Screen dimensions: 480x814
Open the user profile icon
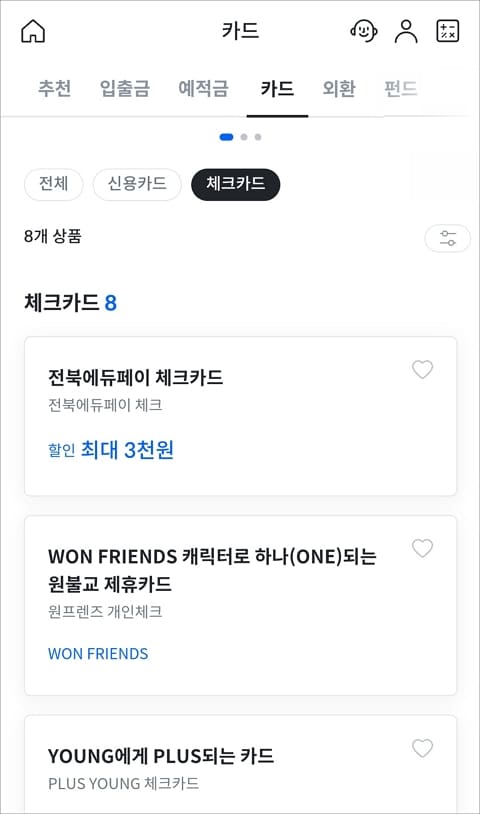pos(406,31)
